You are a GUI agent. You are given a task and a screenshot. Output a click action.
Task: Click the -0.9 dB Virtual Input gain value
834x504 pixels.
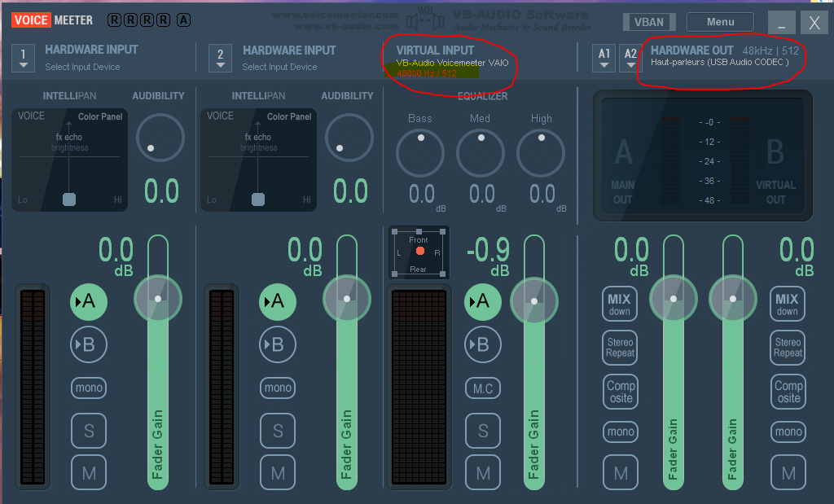489,250
